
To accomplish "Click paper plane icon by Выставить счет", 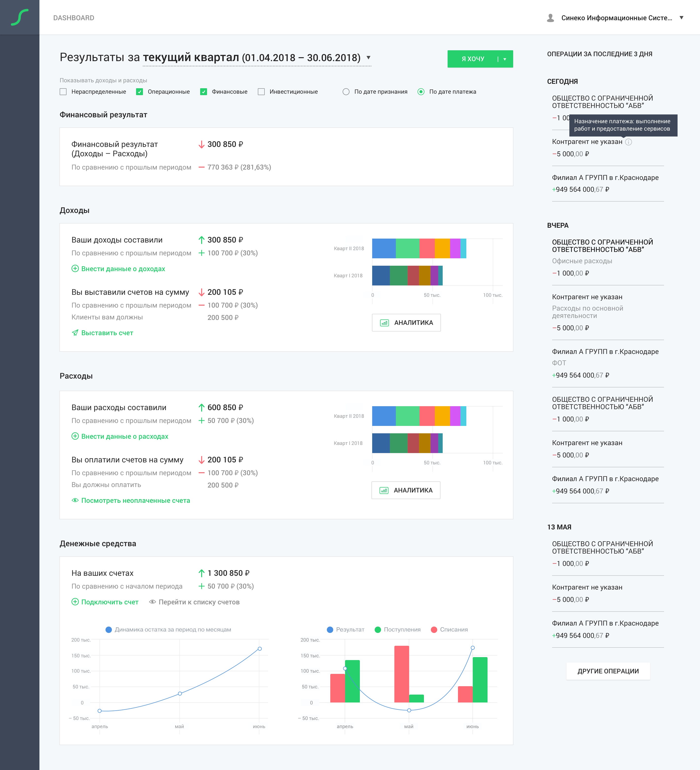I will click(75, 333).
